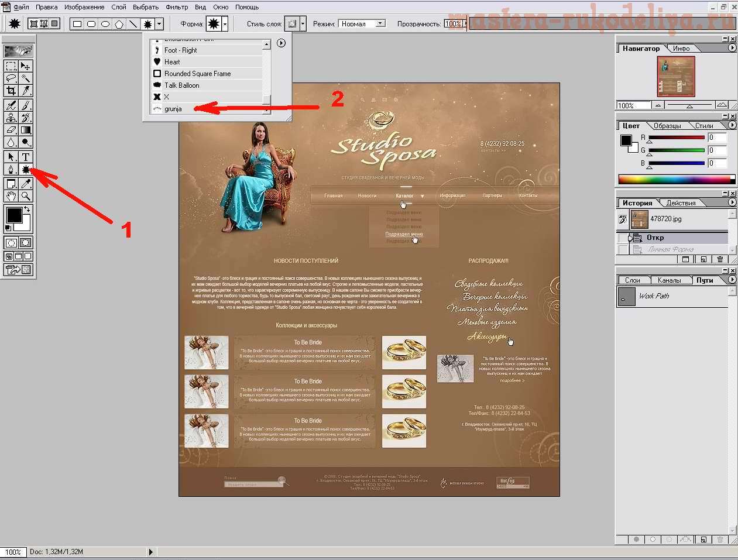
Task: Switch to Standard editing mode
Action: (x=11, y=243)
